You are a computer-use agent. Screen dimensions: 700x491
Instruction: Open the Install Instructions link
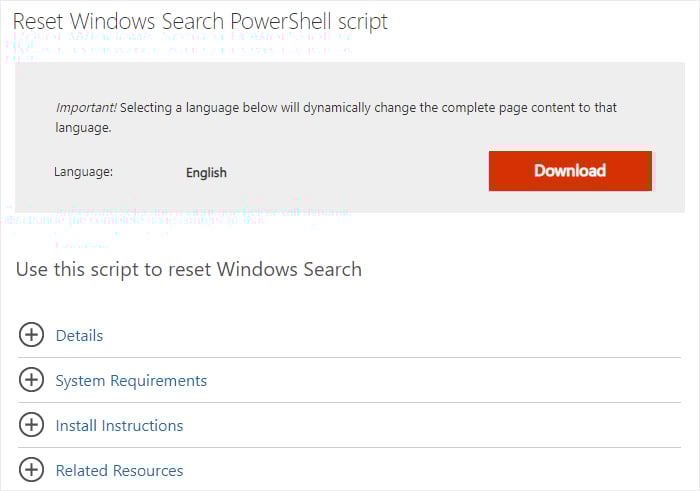point(119,426)
